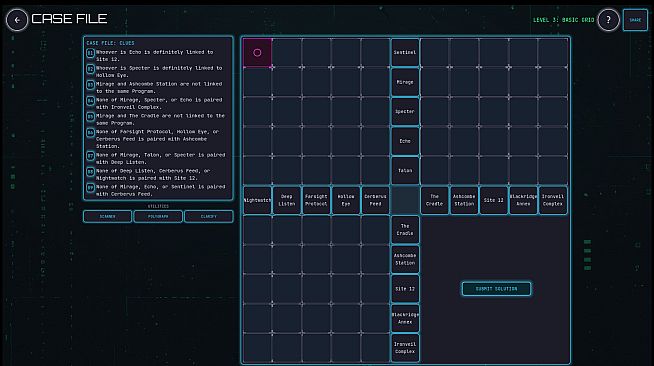
Task: Click the Site 12 column header
Action: 494,200
